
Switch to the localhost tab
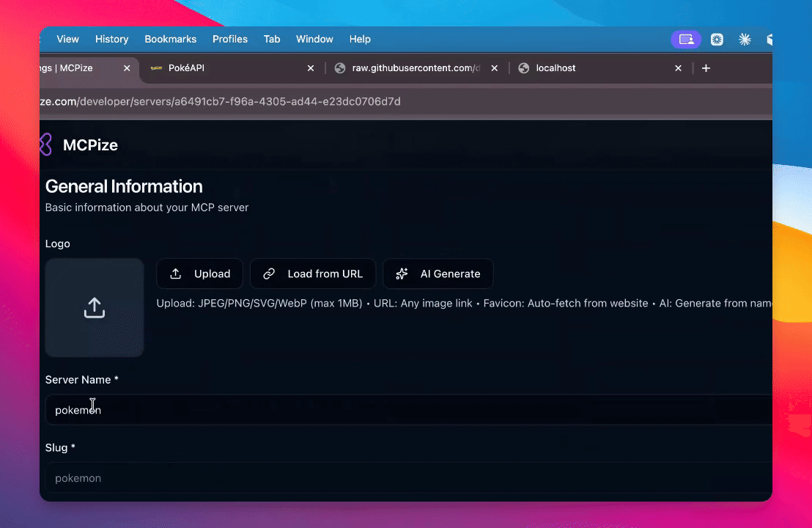(586, 68)
